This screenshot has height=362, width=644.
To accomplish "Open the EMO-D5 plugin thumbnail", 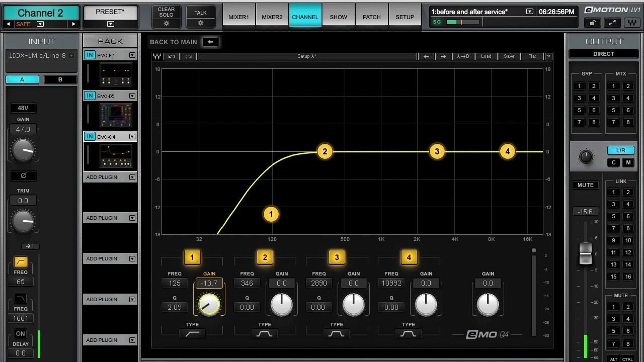I will [116, 115].
